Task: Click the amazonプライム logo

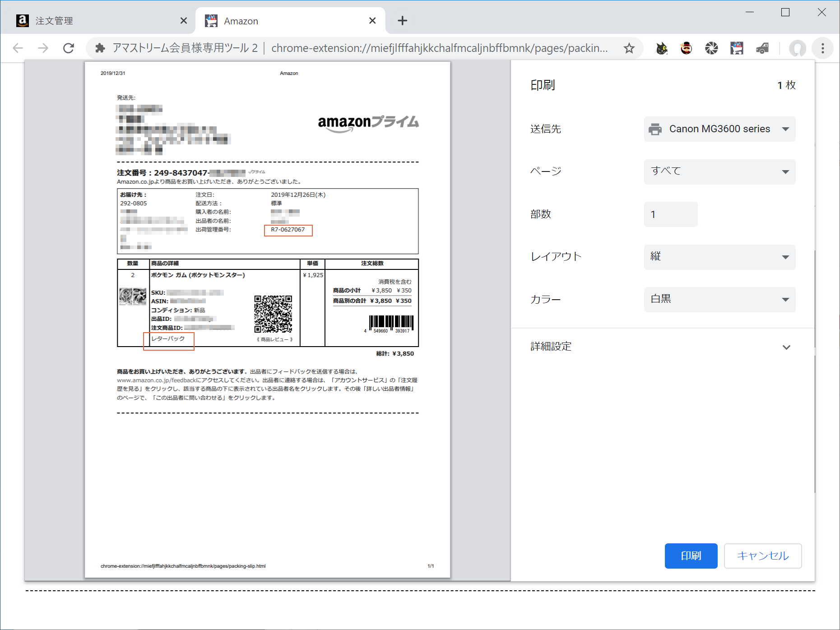Action: (368, 123)
